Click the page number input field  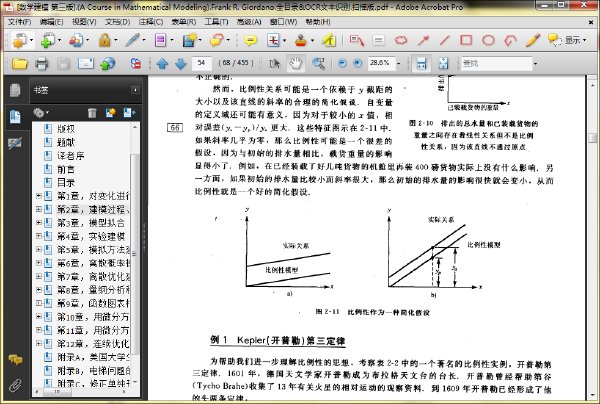[202, 63]
